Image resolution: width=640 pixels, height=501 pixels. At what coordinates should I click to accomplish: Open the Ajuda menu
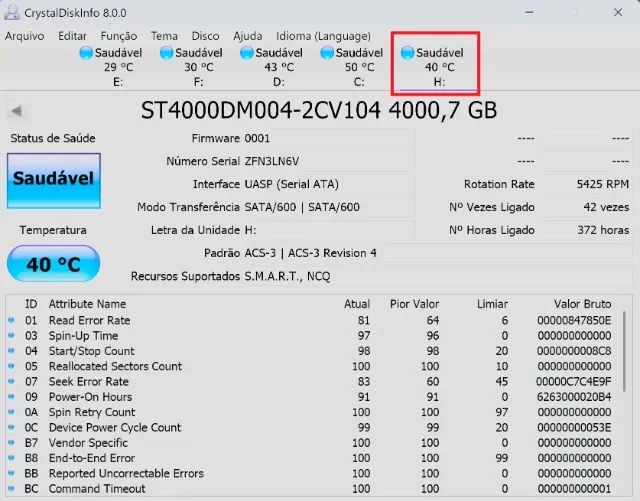pyautogui.click(x=247, y=36)
